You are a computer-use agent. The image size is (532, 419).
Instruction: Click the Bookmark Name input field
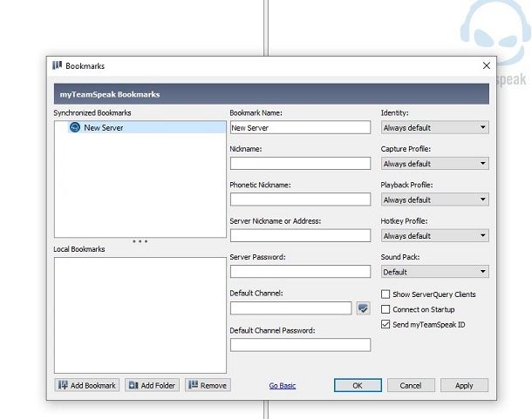click(300, 127)
